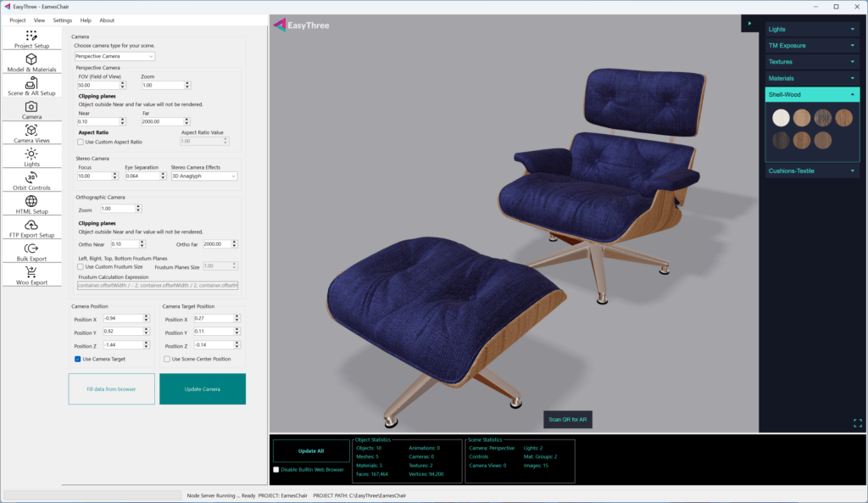Enter fullscreen using the viewport corner icon

(x=858, y=422)
